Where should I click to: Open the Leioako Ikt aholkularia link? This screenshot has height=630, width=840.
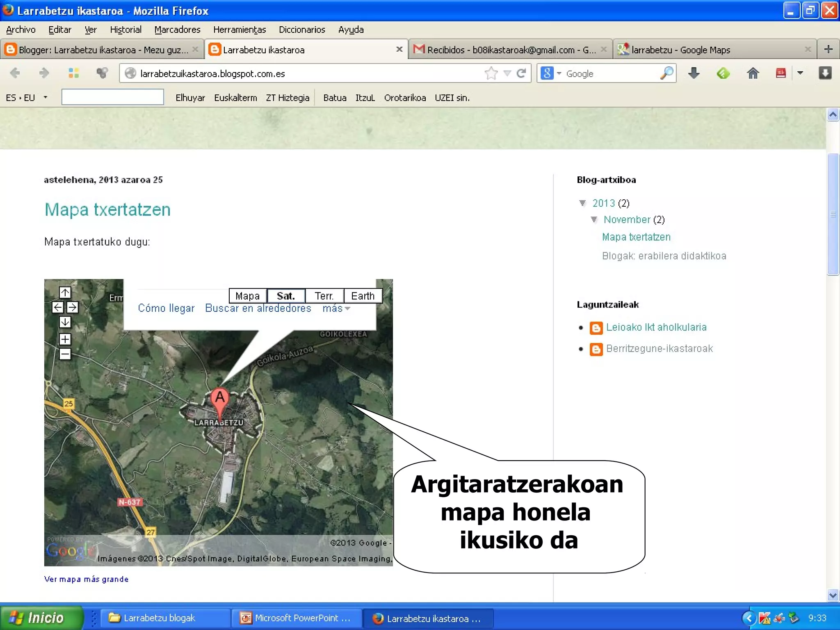click(x=656, y=327)
